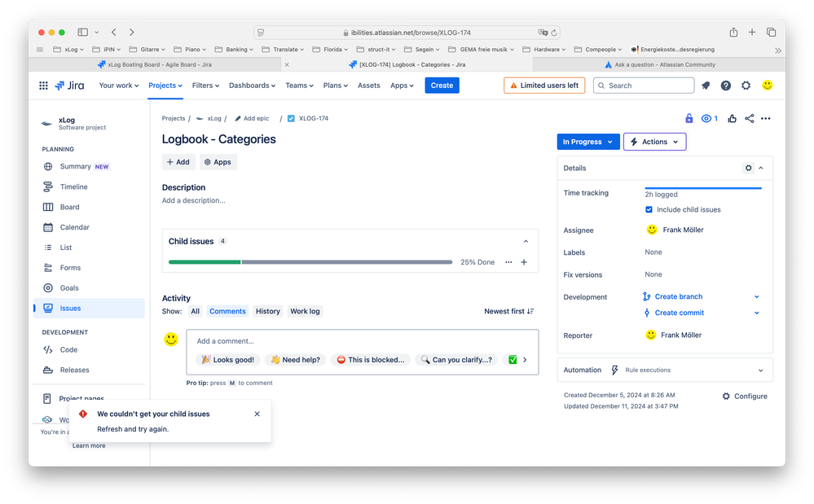
Task: Click the child issues progress bar
Action: tap(310, 262)
